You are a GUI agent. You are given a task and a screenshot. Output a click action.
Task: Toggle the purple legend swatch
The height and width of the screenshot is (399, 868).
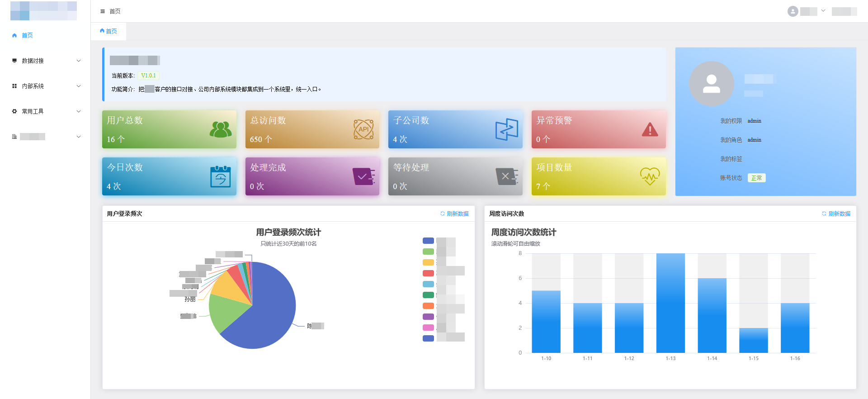tap(428, 317)
